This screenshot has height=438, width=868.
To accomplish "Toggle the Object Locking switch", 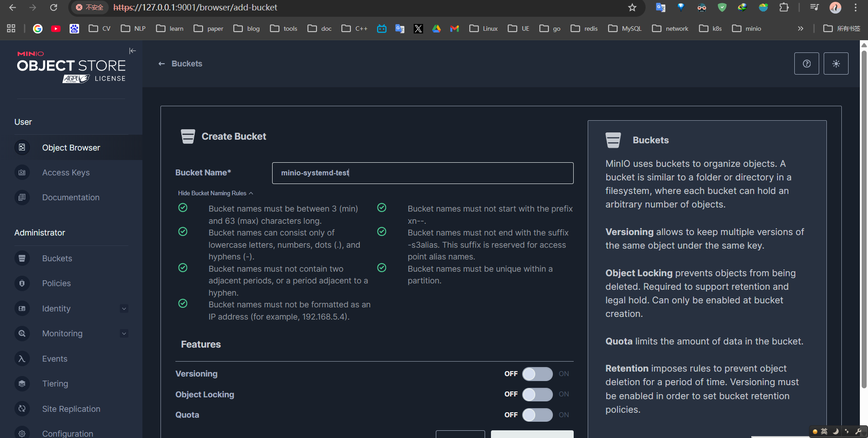I will point(537,394).
